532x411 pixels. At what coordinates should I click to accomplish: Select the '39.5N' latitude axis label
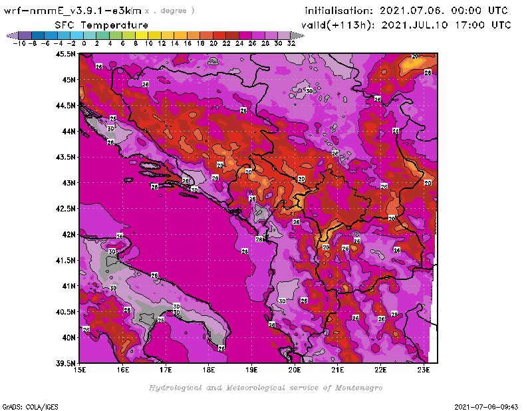(x=65, y=364)
